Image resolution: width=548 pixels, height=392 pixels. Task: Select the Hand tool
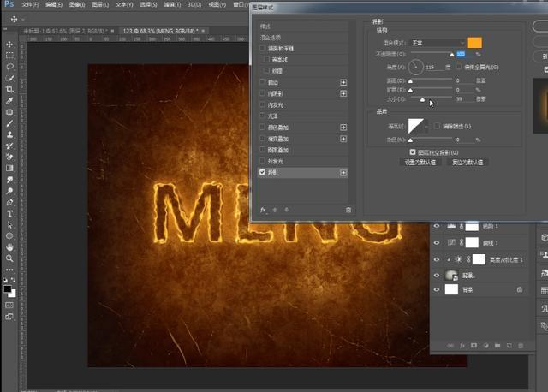(9, 247)
